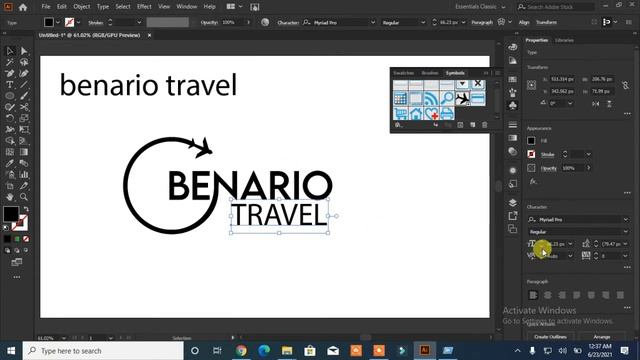Open Edit Toolbar three dots
This screenshot has width=640, height=360.
click(x=17, y=277)
